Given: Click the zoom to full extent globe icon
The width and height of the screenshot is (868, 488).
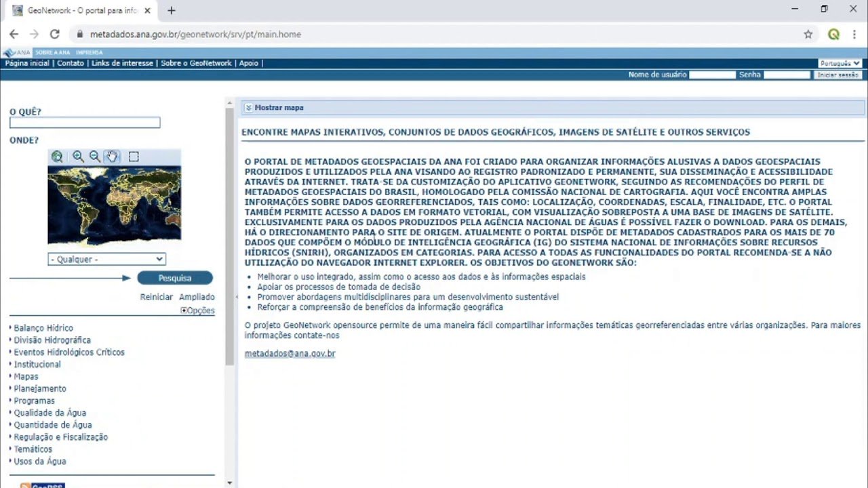Looking at the screenshot, I should click(x=57, y=157).
